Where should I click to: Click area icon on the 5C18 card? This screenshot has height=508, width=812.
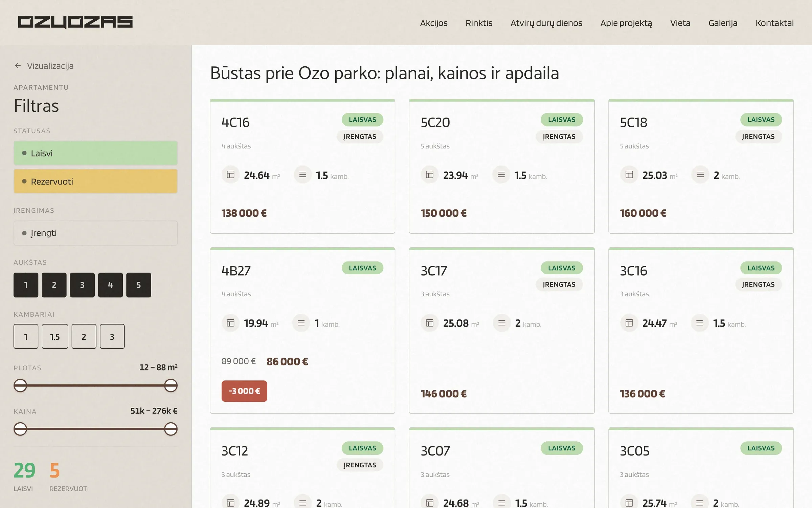629,175
